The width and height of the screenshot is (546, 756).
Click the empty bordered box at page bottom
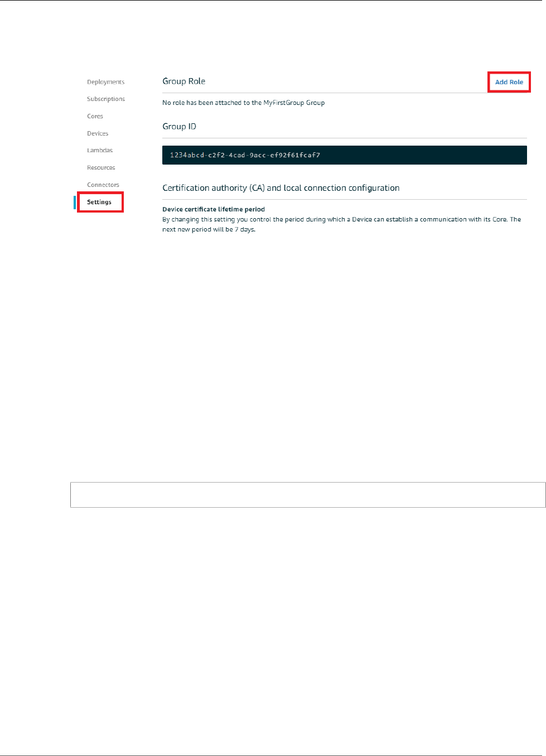pos(308,495)
